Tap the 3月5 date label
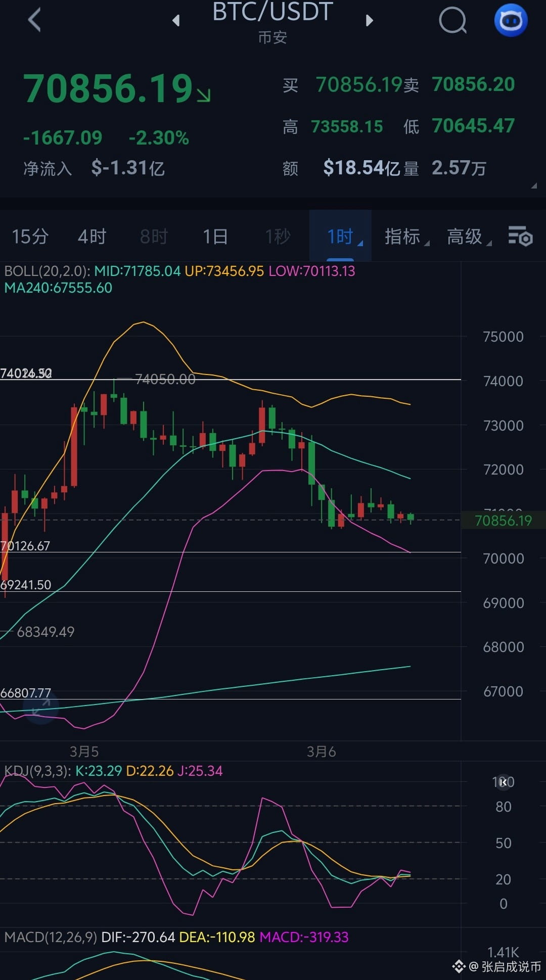The width and height of the screenshot is (546, 980). tap(84, 752)
